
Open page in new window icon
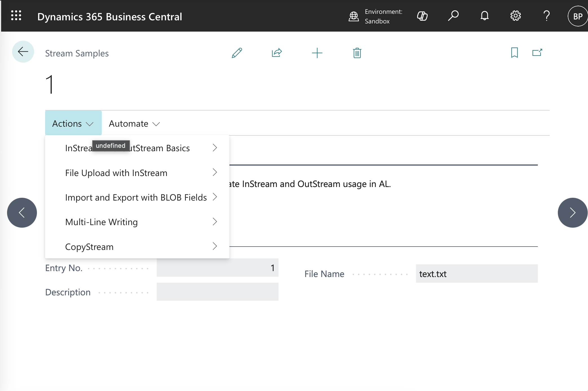point(537,53)
